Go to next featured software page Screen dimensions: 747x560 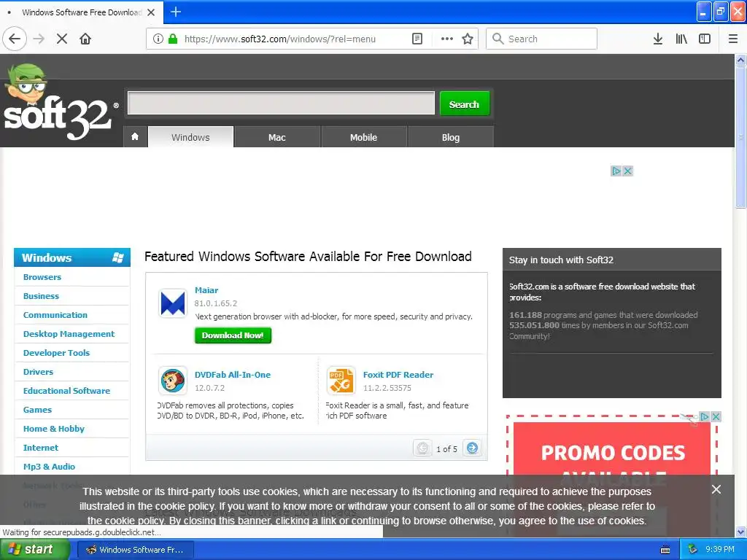472,448
